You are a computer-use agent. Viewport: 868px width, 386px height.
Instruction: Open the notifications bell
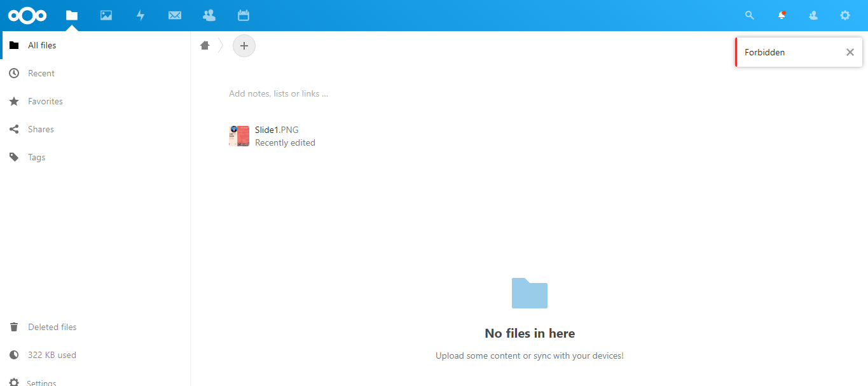[782, 15]
